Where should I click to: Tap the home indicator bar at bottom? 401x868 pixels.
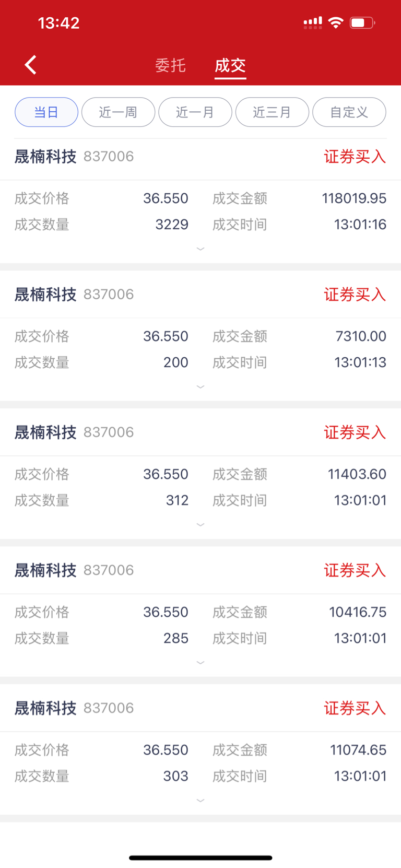coord(200,858)
